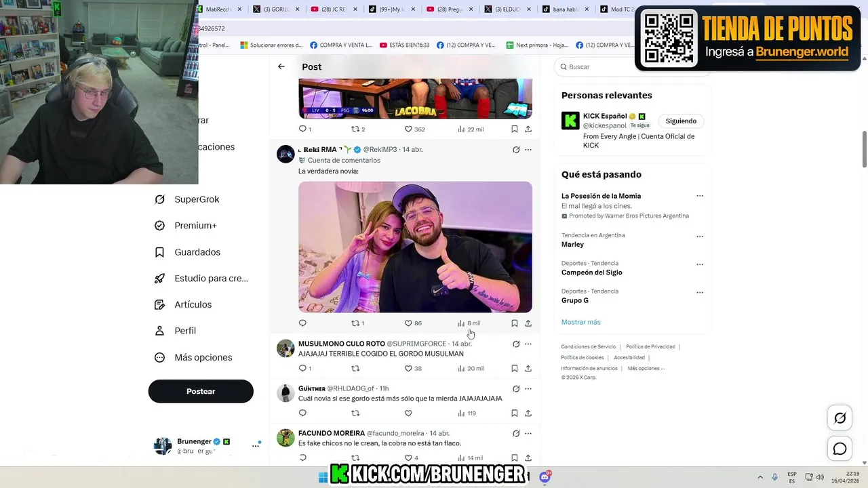Open the floating Grok button at right
This screenshot has width=868, height=488.
click(840, 418)
